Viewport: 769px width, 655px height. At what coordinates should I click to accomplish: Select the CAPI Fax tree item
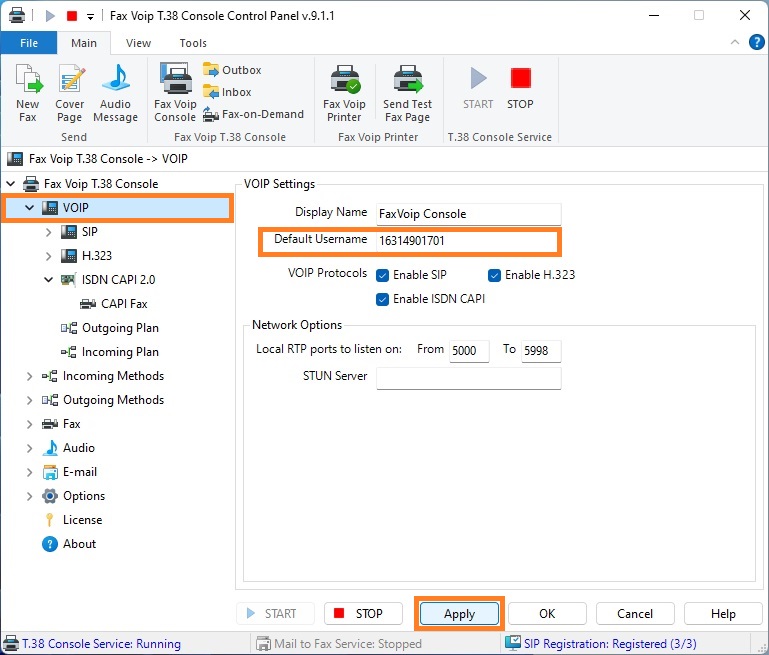pos(124,303)
